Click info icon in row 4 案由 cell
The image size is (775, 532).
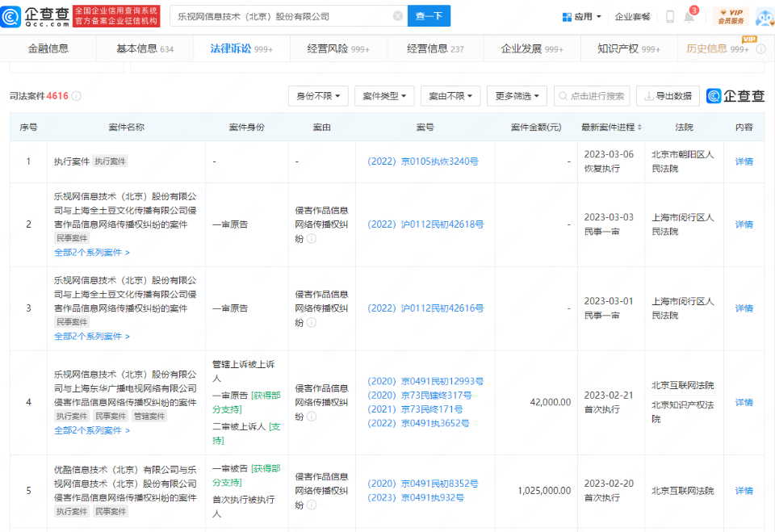[312, 417]
